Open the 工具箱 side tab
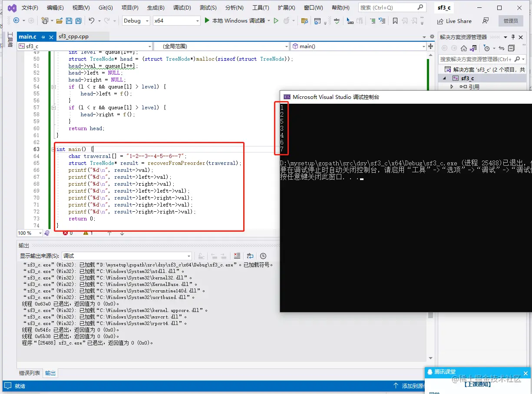The image size is (532, 394). (10, 40)
